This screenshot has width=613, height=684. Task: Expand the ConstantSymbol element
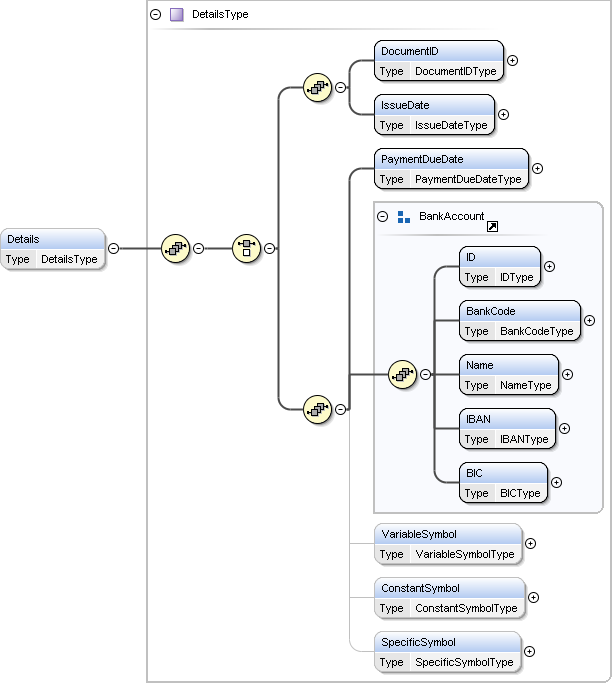tap(533, 598)
